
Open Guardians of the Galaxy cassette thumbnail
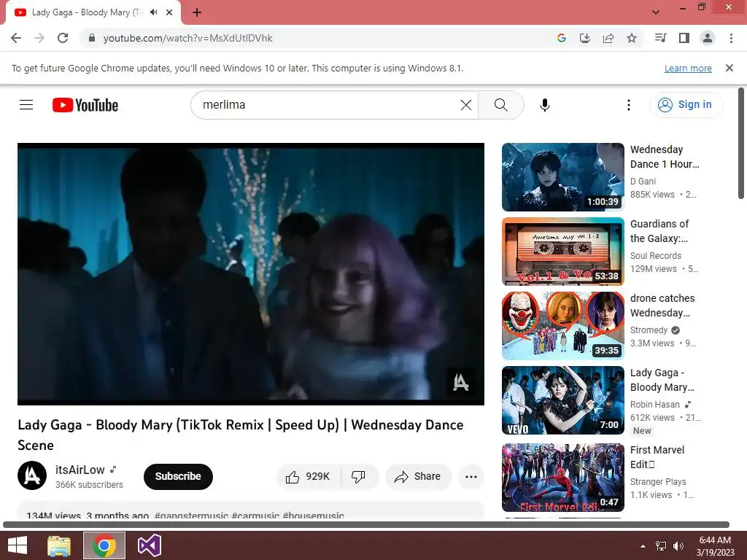pyautogui.click(x=563, y=252)
